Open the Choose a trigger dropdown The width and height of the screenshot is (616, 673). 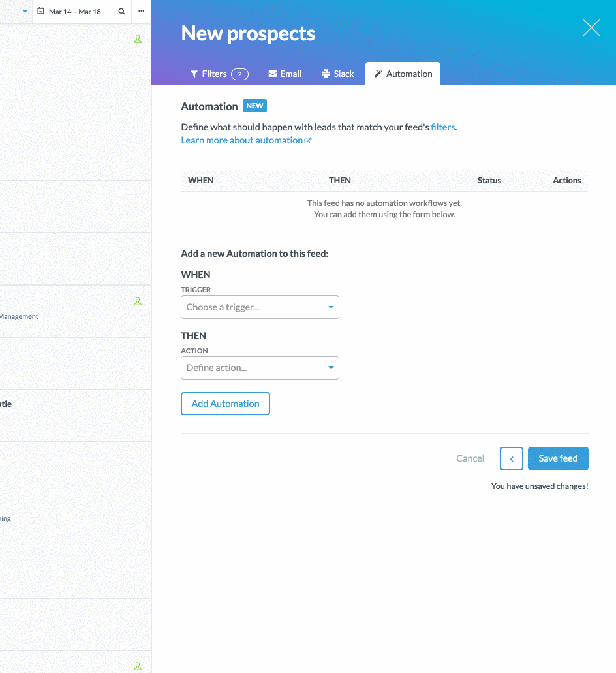coord(260,307)
